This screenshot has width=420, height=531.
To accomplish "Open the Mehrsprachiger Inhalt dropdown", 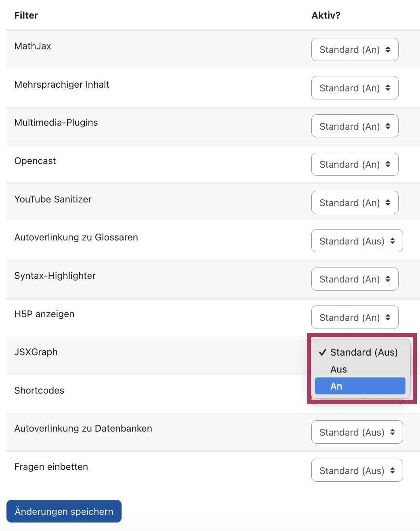I will click(355, 88).
